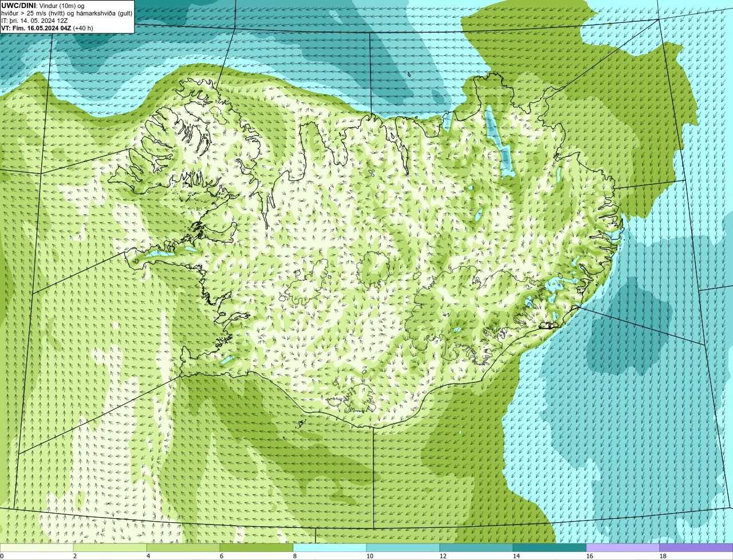Screen dimensions: 733x560
Task: Click the legend scale label "6"
Action: (x=222, y=556)
